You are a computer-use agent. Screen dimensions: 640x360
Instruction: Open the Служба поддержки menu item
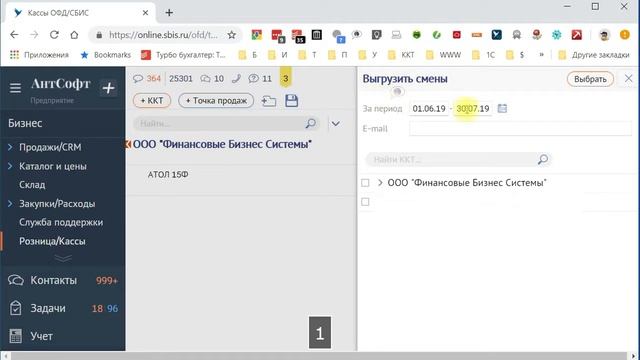point(61,222)
